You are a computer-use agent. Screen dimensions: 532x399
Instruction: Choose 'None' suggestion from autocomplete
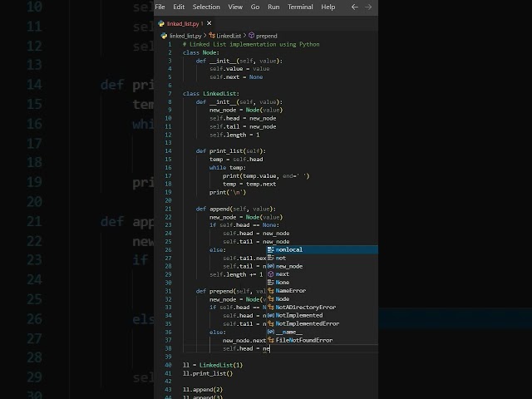tap(322, 283)
